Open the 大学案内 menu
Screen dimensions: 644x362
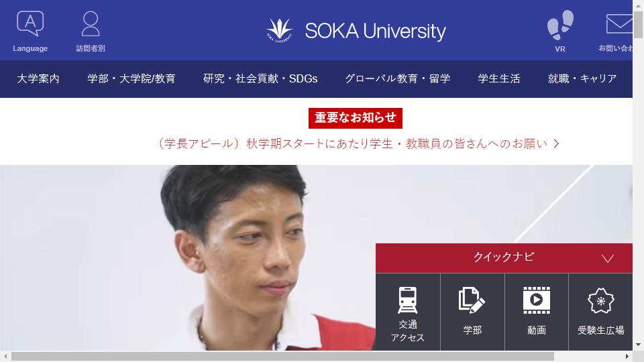point(38,79)
